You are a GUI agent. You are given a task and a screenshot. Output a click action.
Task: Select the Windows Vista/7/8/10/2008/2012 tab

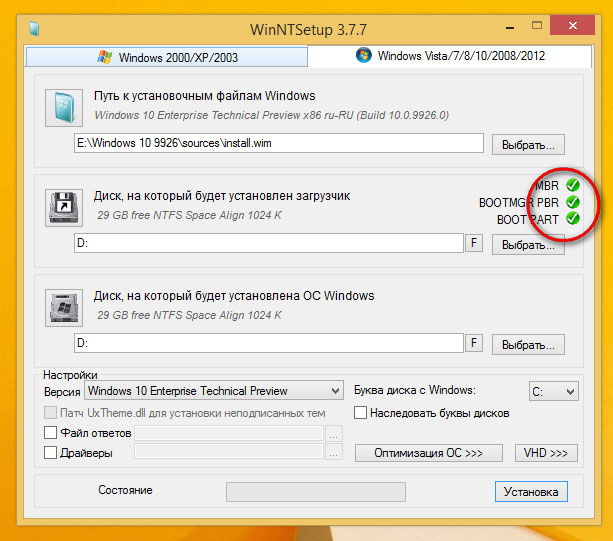tap(450, 56)
